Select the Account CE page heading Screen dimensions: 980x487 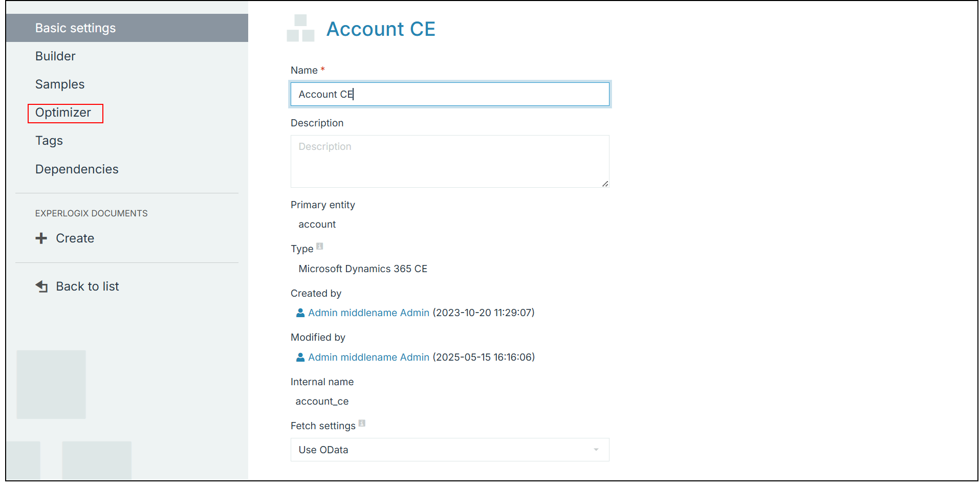(x=381, y=29)
